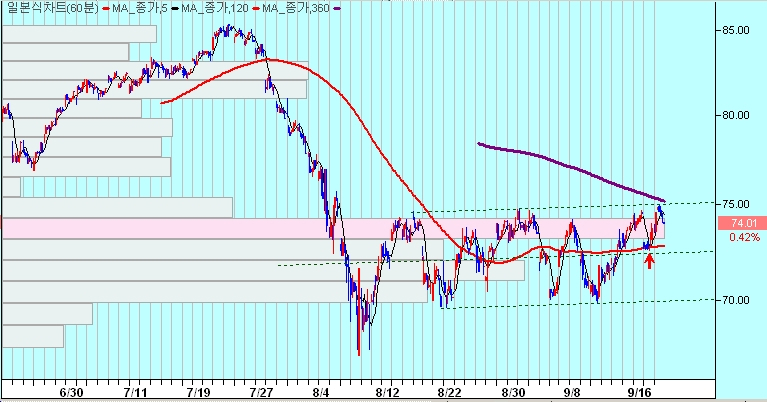The height and width of the screenshot is (402, 767).
Task: Click the 7/11 date label
Action: [x=135, y=393]
